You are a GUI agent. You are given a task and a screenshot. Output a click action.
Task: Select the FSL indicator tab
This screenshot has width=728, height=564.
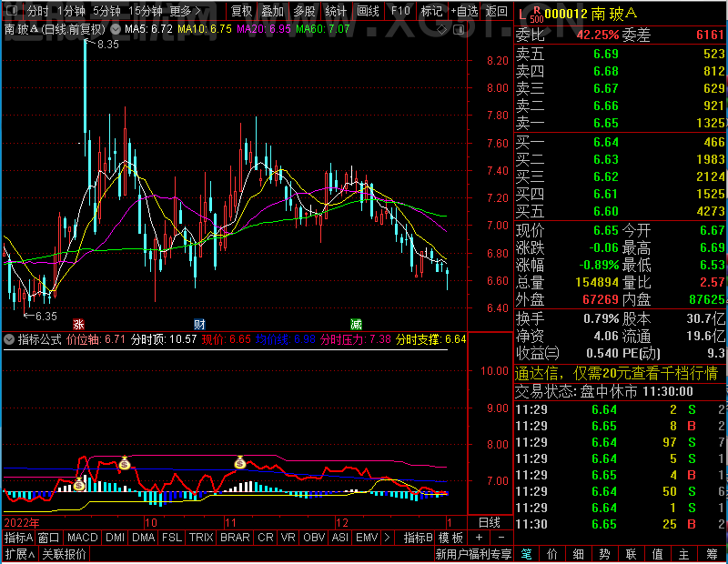click(x=172, y=538)
